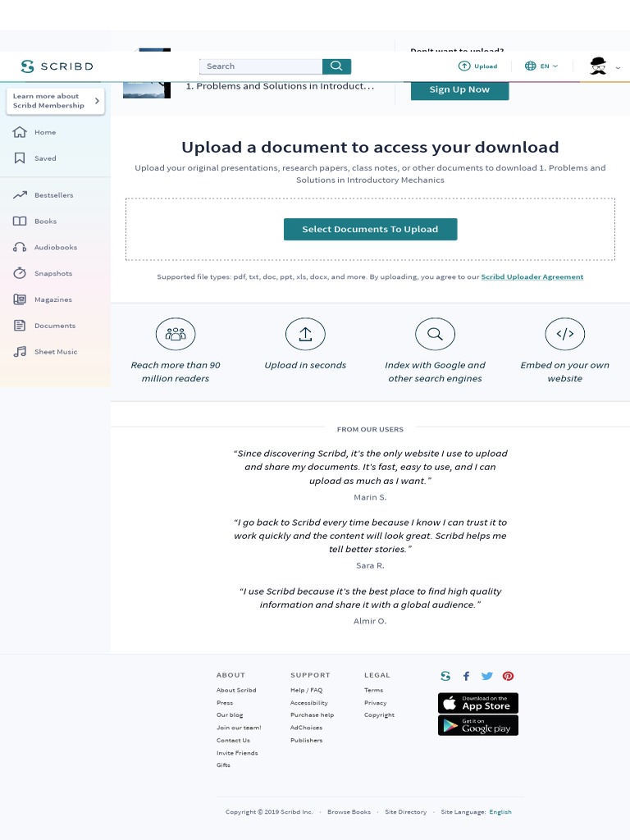Open Sheet Music in sidebar
Viewport: 630px width, 840px height.
pyautogui.click(x=56, y=352)
